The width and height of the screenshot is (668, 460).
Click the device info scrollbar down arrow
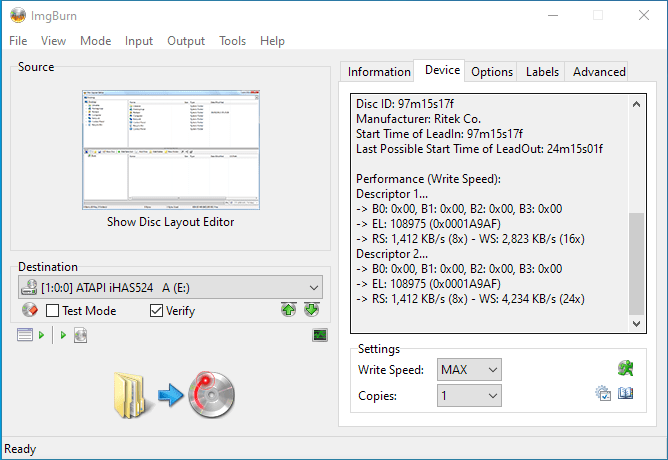coord(636,324)
